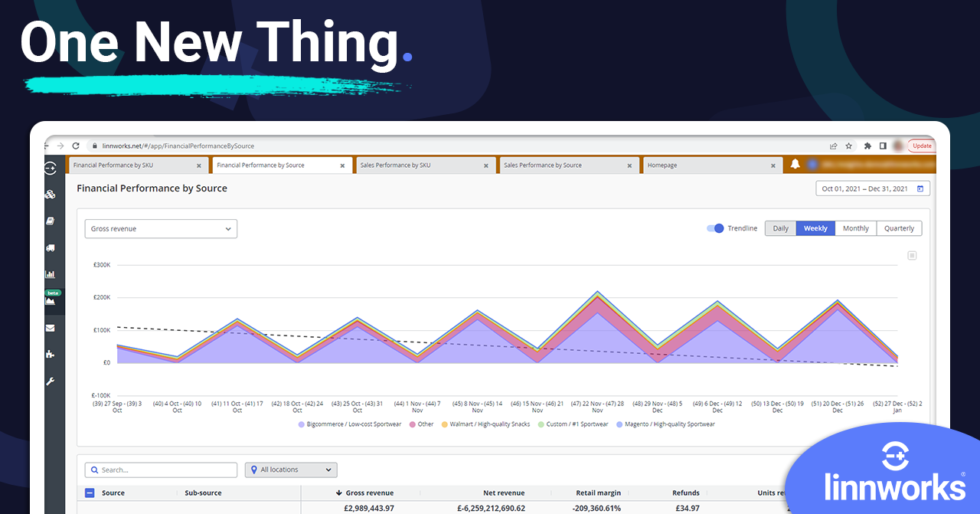This screenshot has width=980, height=514.
Task: Expand the Gross revenue metric dropdown
Action: click(161, 229)
